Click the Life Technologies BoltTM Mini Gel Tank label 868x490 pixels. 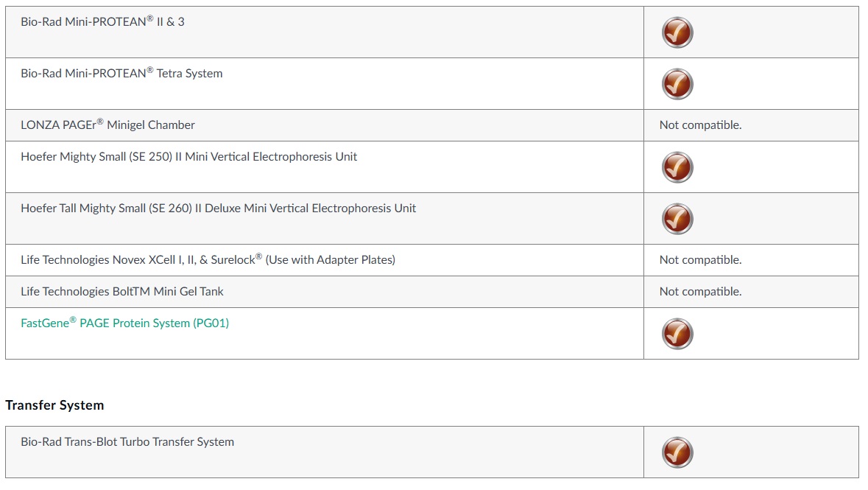(x=121, y=292)
